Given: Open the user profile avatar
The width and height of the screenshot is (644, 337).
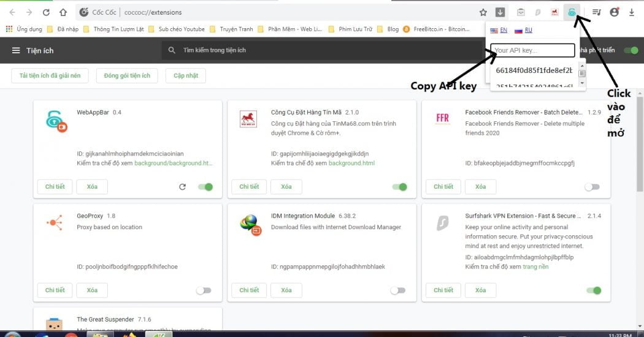Looking at the screenshot, I should [x=615, y=12].
